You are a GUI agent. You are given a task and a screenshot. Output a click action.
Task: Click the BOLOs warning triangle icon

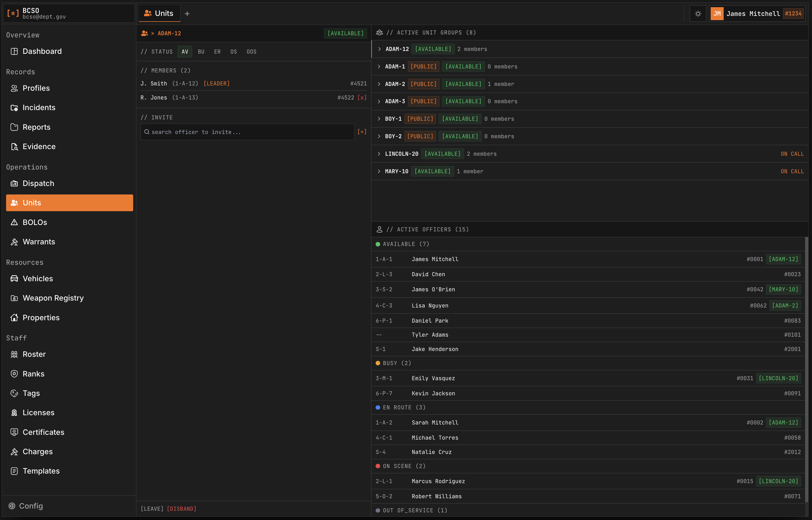pyautogui.click(x=14, y=222)
